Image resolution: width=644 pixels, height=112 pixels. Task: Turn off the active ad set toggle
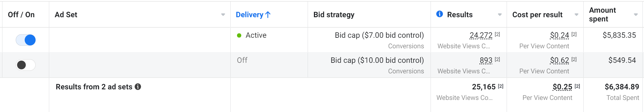coord(26,40)
